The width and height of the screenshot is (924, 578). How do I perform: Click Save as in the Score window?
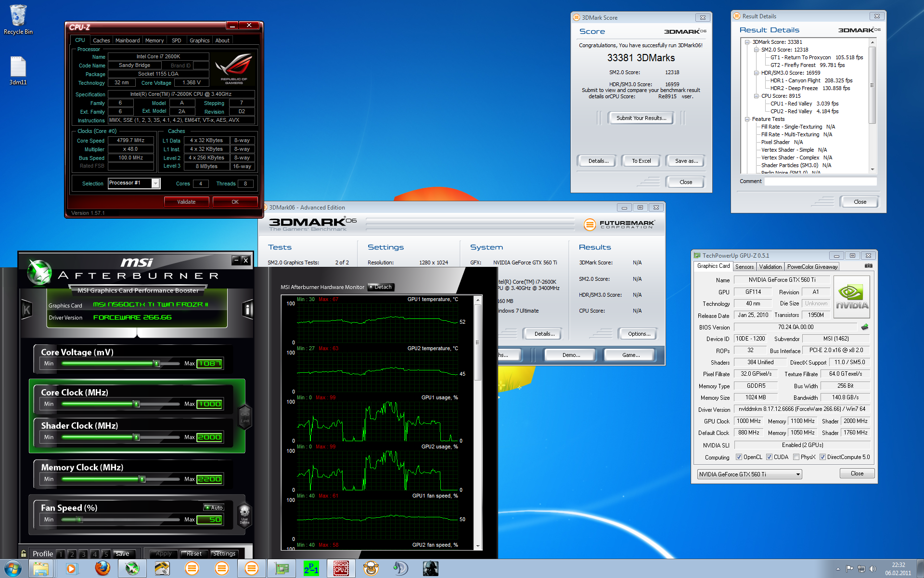point(686,161)
